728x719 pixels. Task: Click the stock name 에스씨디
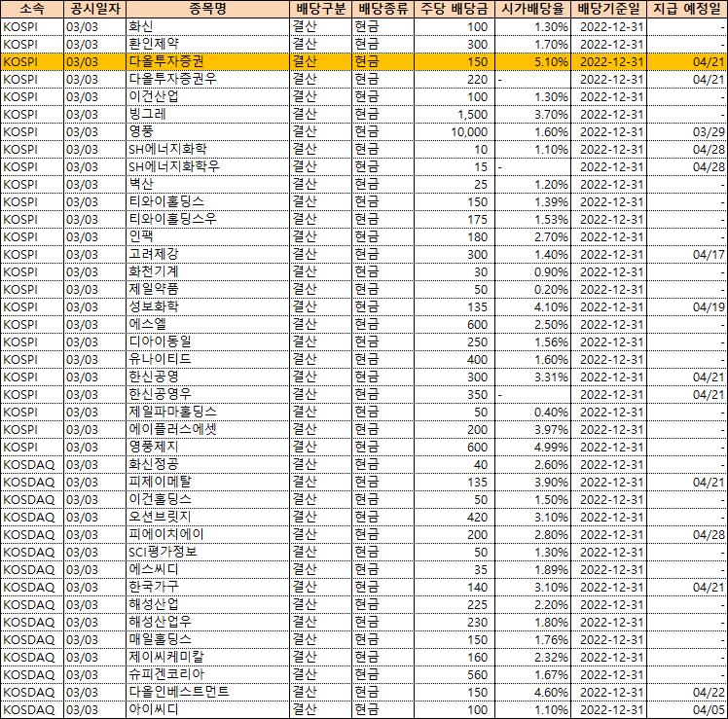pos(154,569)
